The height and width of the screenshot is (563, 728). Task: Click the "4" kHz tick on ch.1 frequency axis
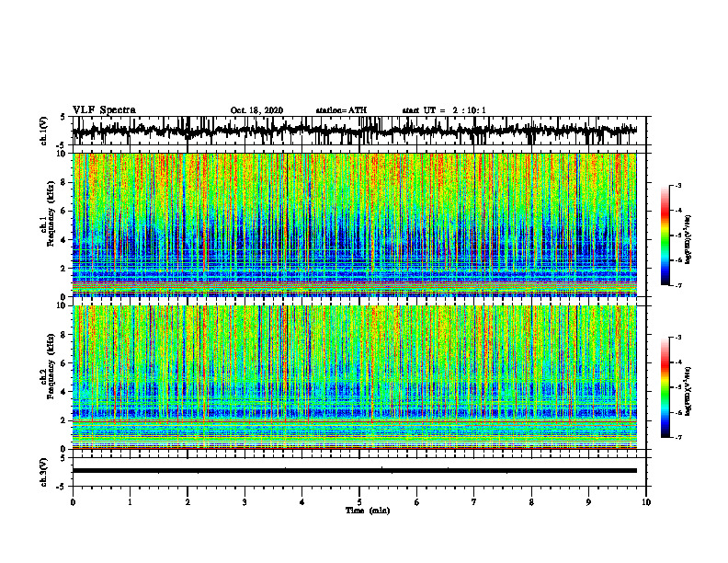coord(63,240)
